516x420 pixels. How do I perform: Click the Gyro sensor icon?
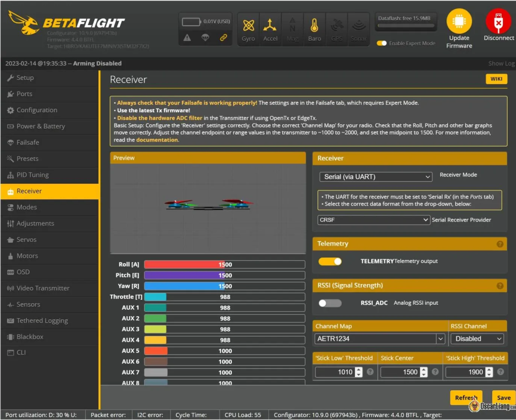248,26
